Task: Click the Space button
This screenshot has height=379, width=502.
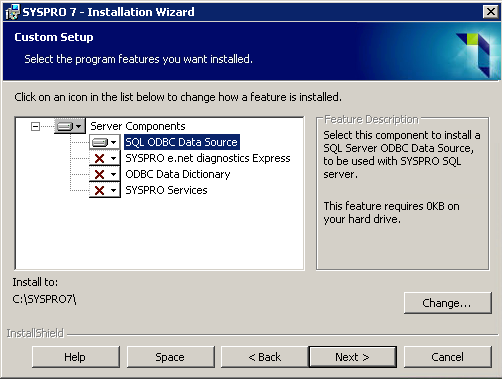Action: click(x=171, y=357)
